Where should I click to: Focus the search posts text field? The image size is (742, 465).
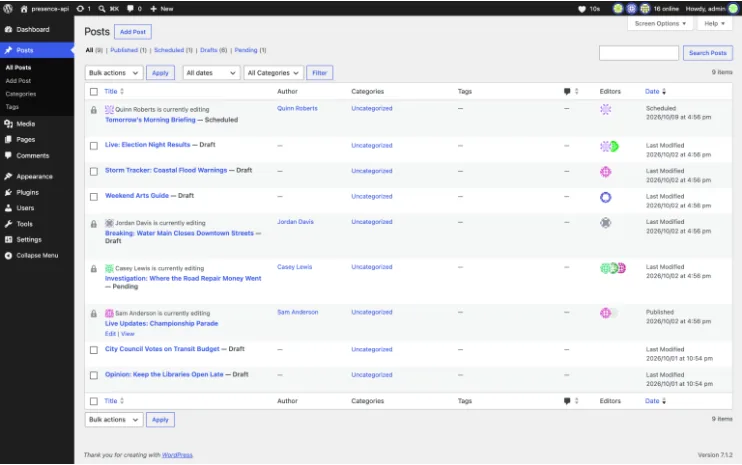639,53
